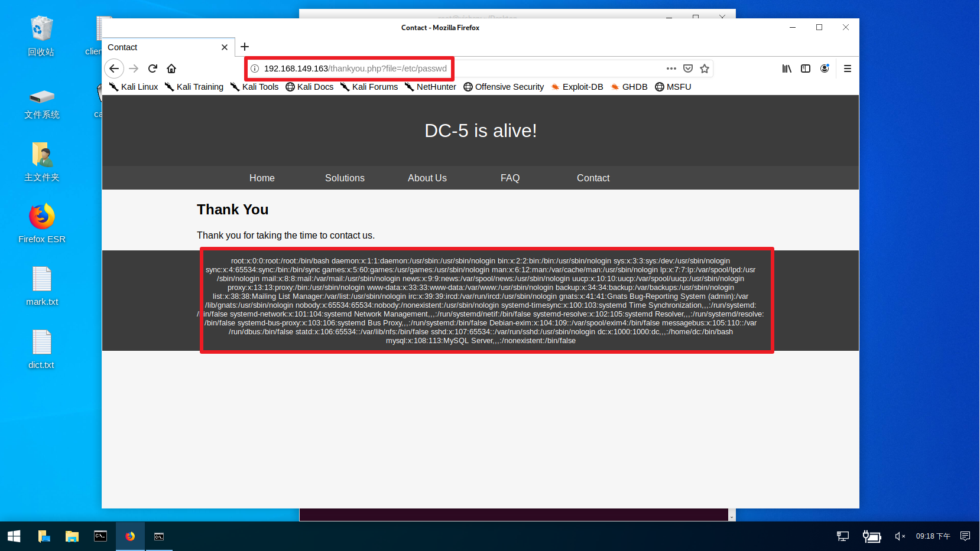Show the sidebars icon
Image resolution: width=980 pixels, height=551 pixels.
tap(806, 69)
